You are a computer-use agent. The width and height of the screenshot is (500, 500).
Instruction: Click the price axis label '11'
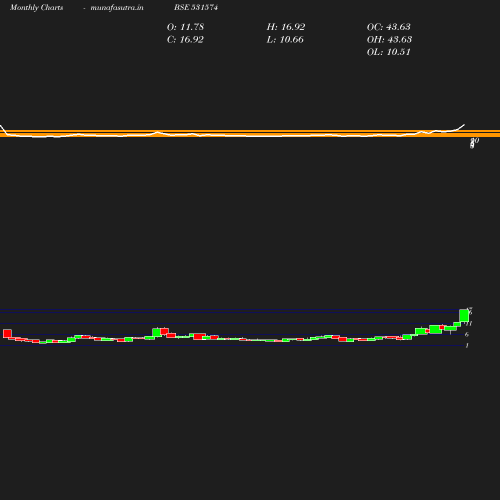click(469, 323)
